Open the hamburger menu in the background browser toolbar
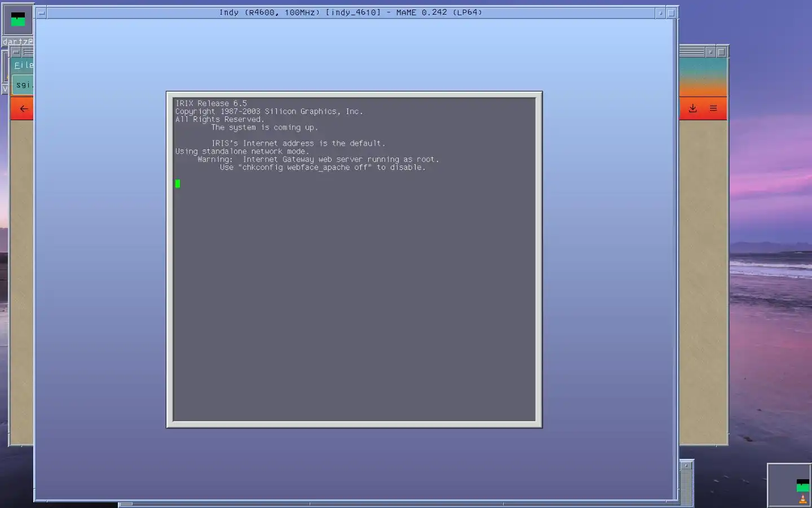 713,108
